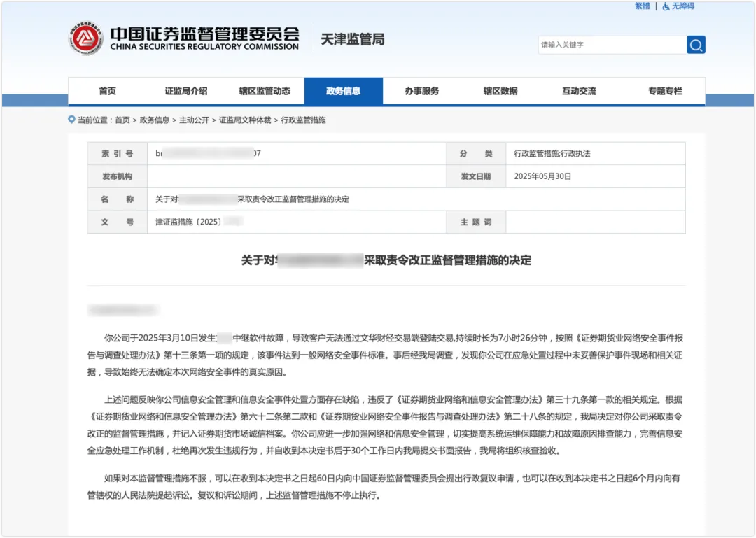756x538 pixels.
Task: Open the 辖区数据 navigation tab
Action: pyautogui.click(x=500, y=91)
